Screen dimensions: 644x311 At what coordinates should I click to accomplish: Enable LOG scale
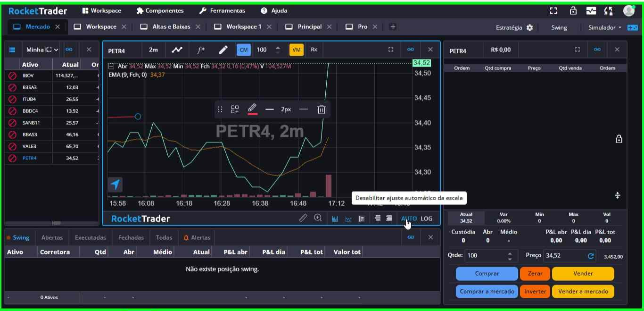427,219
